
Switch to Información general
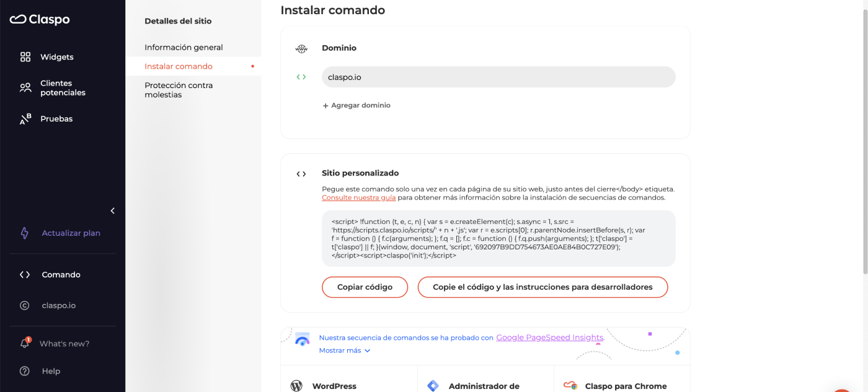(184, 47)
